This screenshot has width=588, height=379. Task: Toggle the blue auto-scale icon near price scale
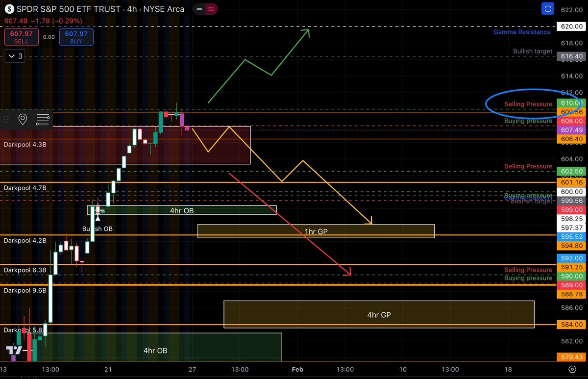548,8
